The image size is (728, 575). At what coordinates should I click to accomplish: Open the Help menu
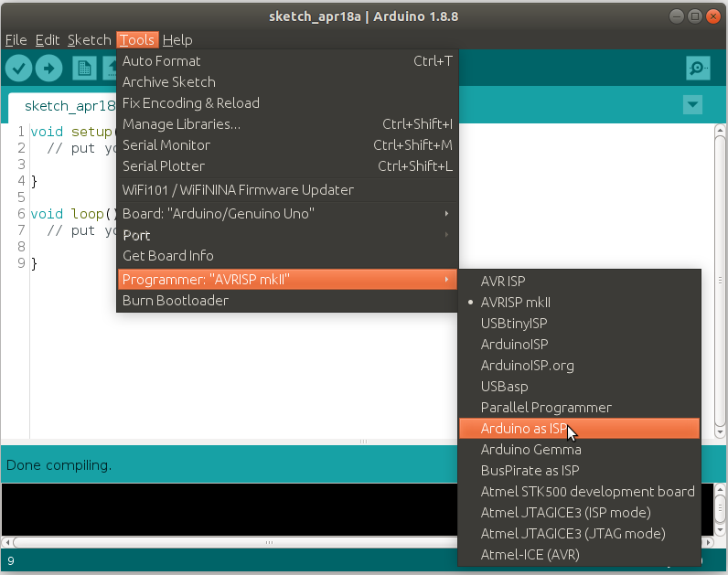[177, 40]
